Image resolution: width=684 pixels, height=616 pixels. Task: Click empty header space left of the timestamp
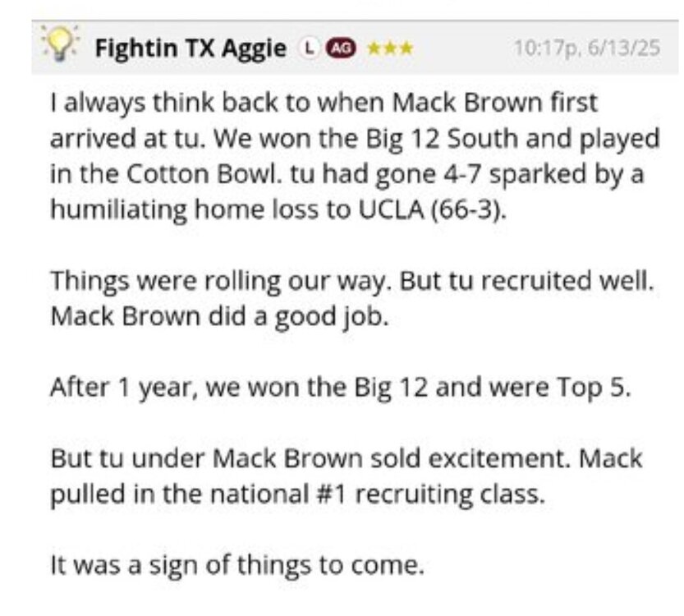coord(460,48)
